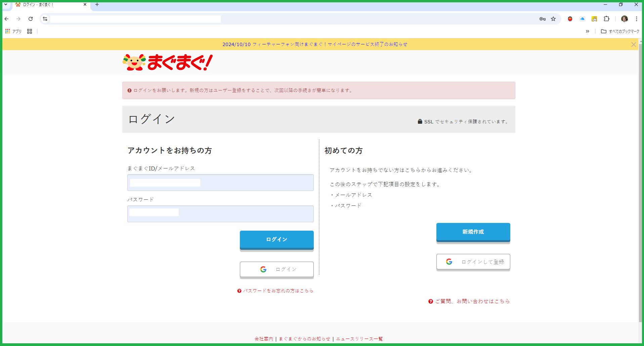Screen dimensions: 644x346
Task: Go back with the browser back arrow
Action: point(6,19)
